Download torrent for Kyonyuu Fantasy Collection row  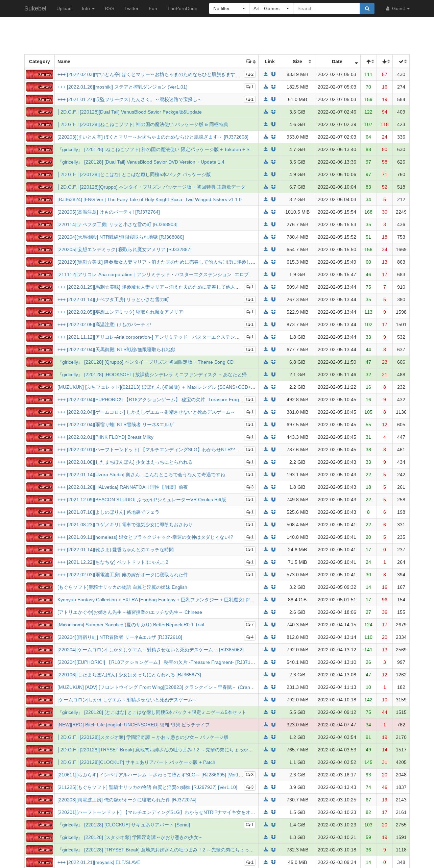tap(266, 600)
